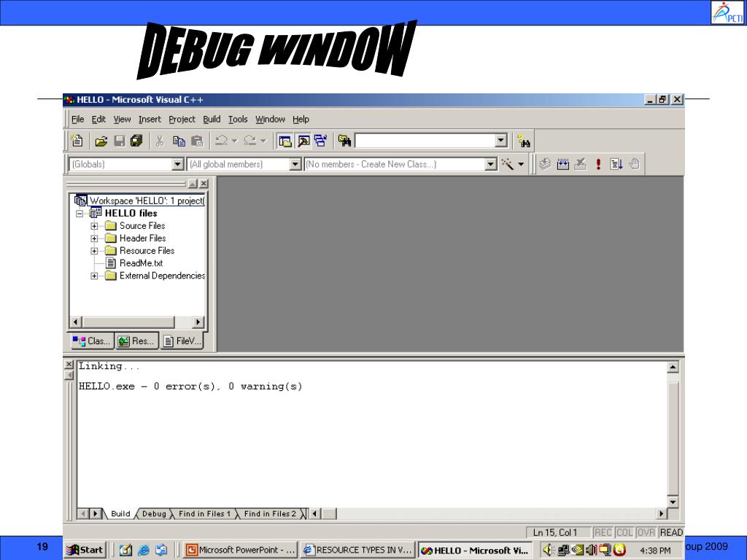Click the Open file folder icon

(x=101, y=141)
